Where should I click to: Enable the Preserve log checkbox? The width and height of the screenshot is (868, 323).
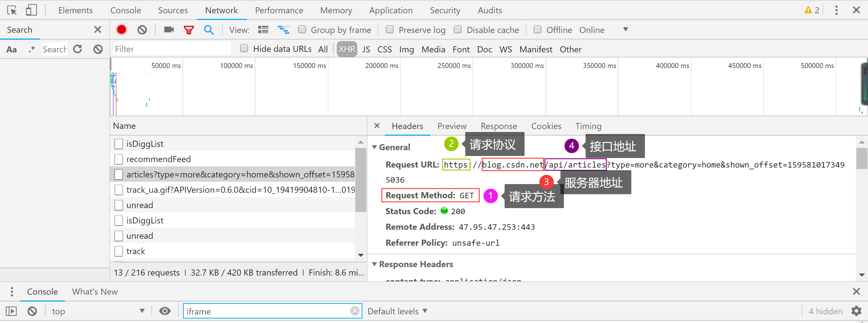tap(389, 30)
